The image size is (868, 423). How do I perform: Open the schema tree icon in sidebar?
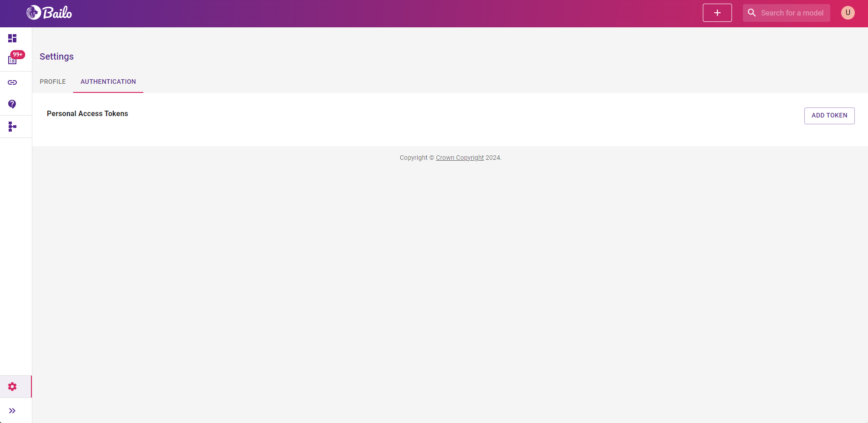(12, 127)
